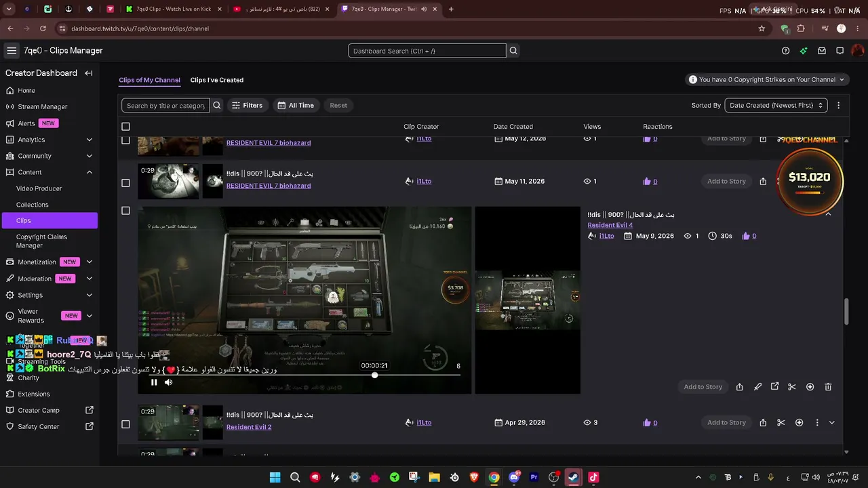Seek using the clip player progress bar
The height and width of the screenshot is (488, 868).
tap(304, 375)
